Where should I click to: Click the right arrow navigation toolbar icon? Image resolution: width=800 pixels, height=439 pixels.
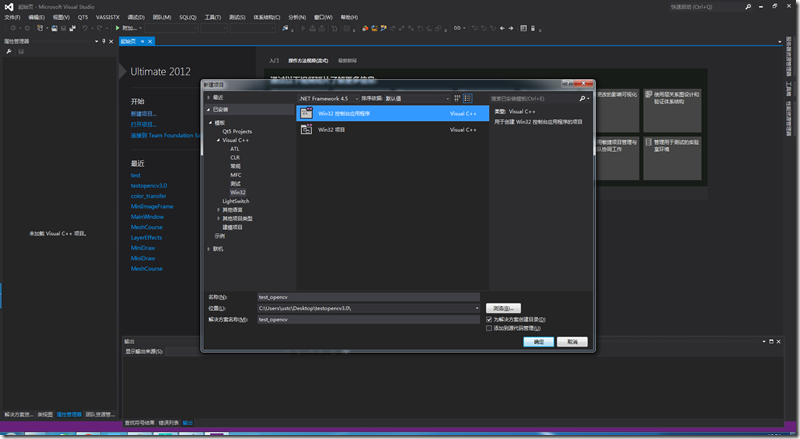click(x=511, y=28)
